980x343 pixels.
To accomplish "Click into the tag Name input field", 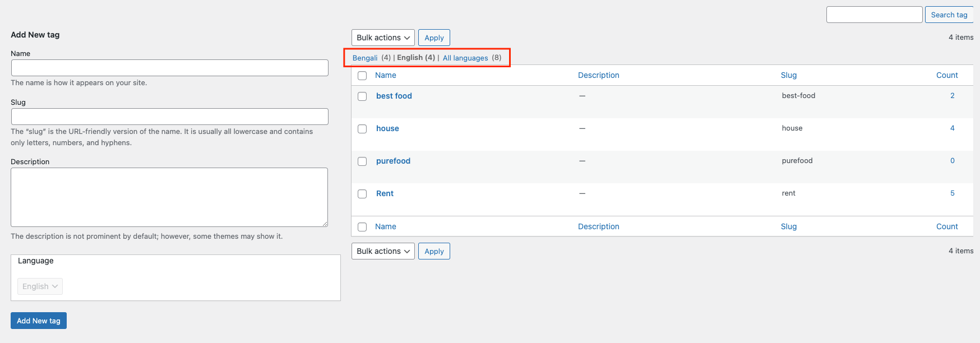I will coord(169,68).
